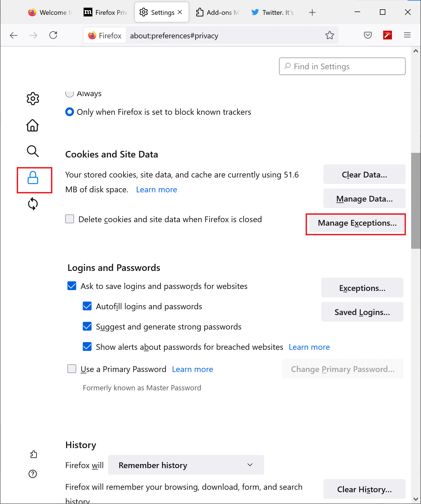Image resolution: width=421 pixels, height=504 pixels.
Task: Enable deleting cookies when Firefox is closed
Action: [70, 219]
